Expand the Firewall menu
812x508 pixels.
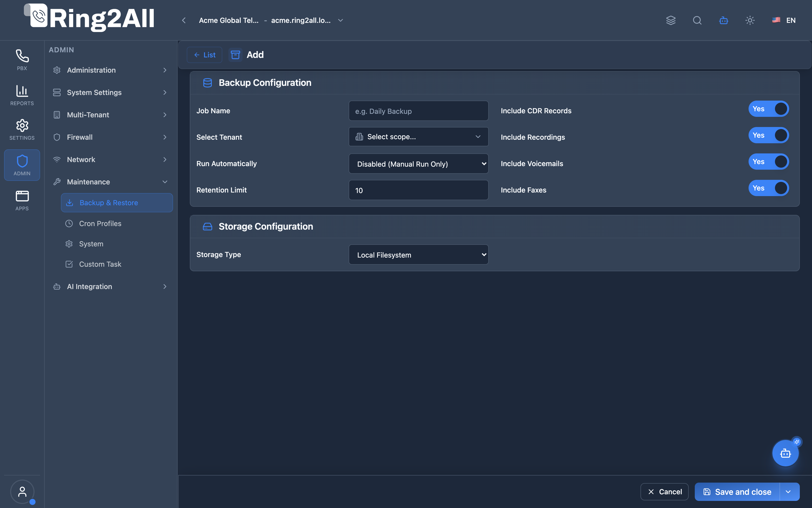[x=110, y=137]
